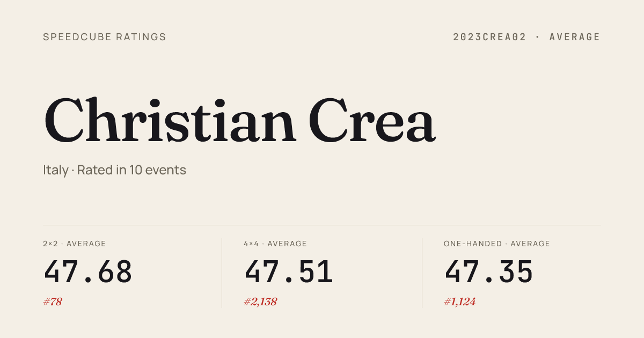Click the 47.68 rating value
This screenshot has width=644, height=338.
pos(88,272)
